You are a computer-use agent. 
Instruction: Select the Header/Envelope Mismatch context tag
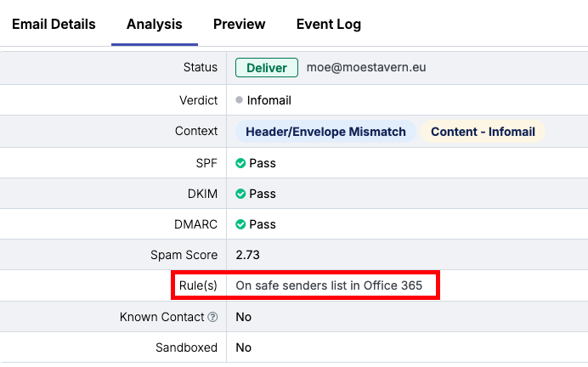point(325,132)
